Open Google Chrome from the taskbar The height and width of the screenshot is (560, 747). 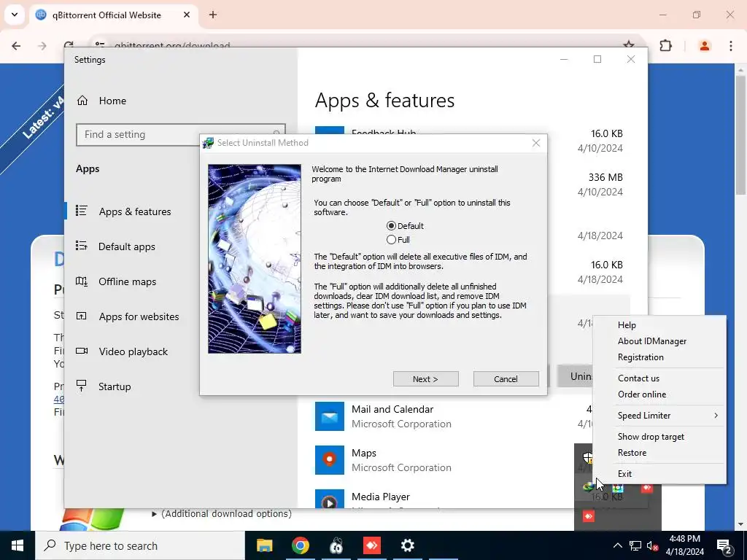coord(300,545)
